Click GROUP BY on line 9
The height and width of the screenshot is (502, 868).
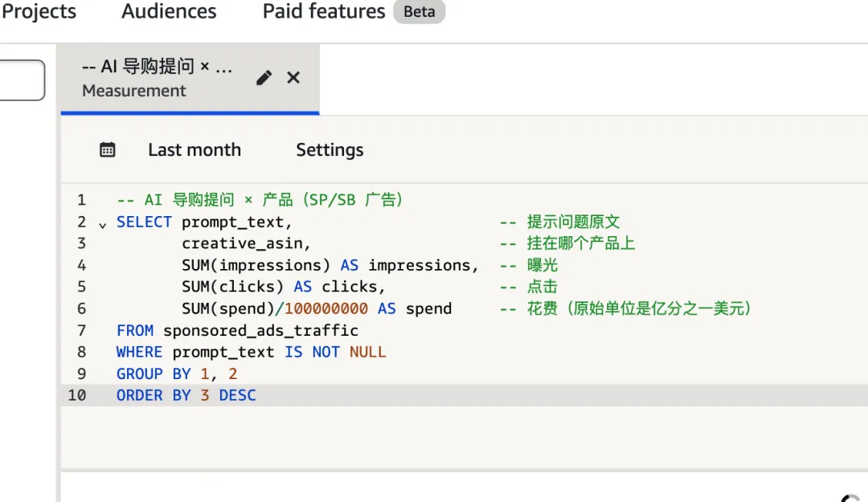click(154, 374)
